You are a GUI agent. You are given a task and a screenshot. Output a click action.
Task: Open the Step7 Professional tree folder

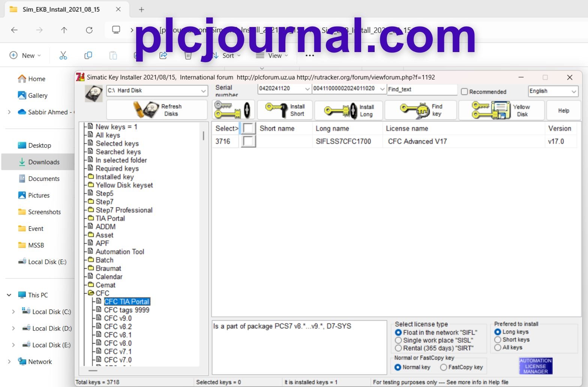[x=124, y=210]
